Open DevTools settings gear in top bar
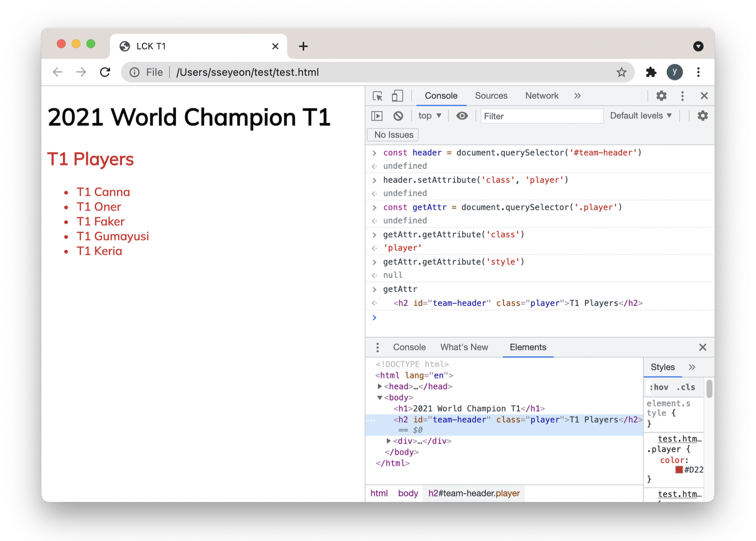This screenshot has height=541, width=756. point(661,96)
